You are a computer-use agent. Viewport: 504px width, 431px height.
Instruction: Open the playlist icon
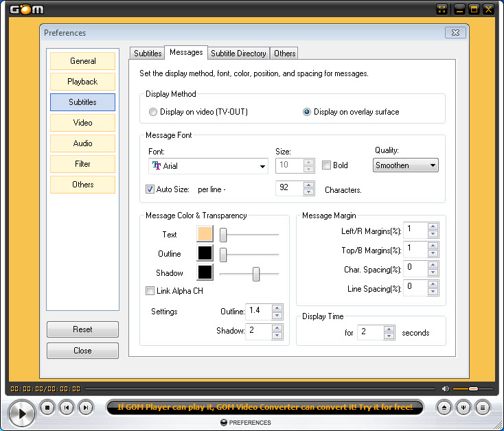tap(482, 408)
